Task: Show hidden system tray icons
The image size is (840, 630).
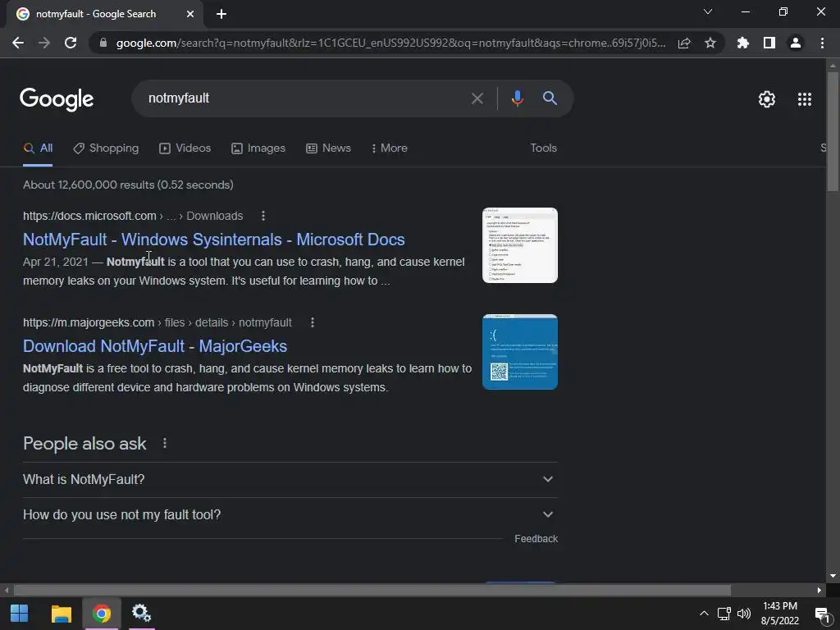Action: pos(704,614)
